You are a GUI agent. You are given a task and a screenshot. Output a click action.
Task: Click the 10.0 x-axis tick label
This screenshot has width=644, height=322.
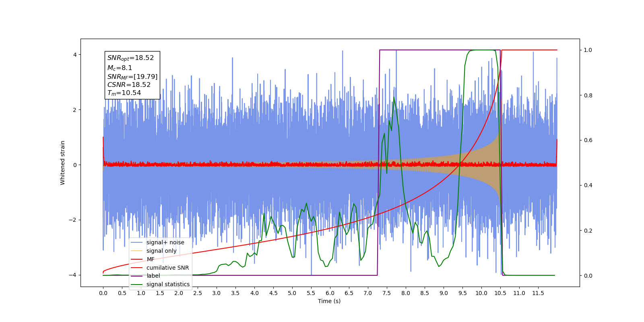pyautogui.click(x=481, y=293)
